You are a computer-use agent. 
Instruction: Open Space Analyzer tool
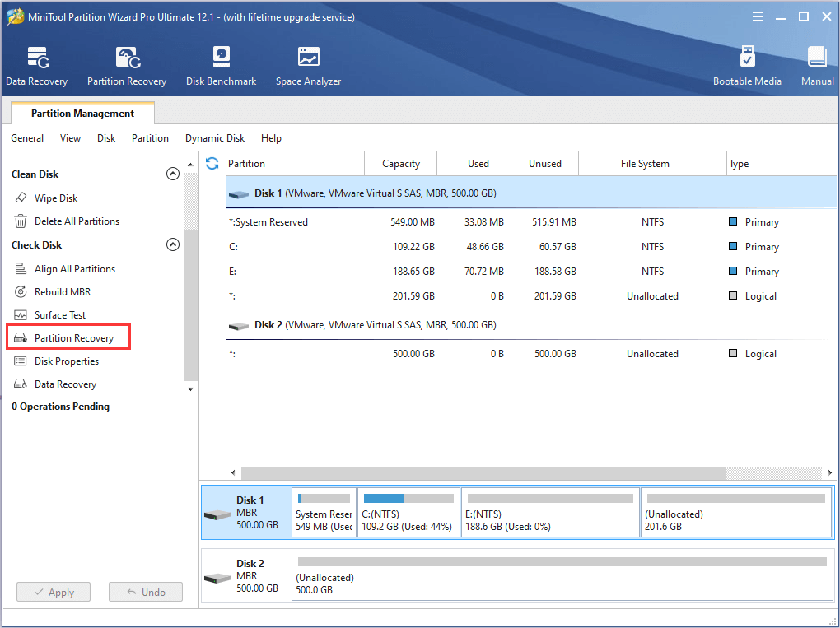pyautogui.click(x=308, y=67)
